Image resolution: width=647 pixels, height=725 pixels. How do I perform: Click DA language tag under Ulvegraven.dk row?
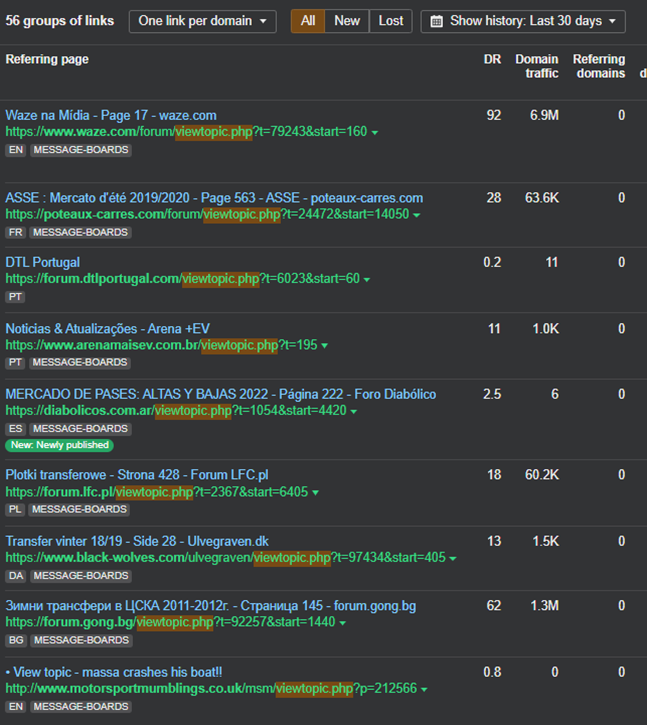click(16, 576)
